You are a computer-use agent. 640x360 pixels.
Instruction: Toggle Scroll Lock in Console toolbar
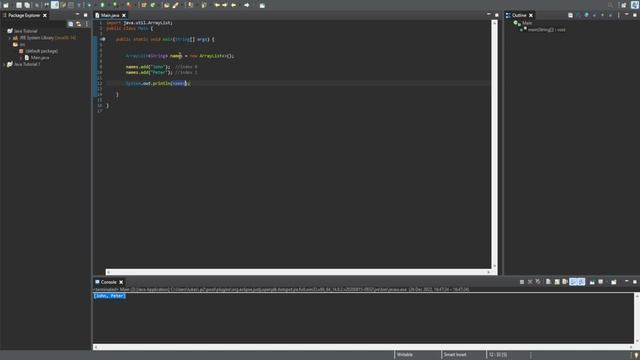click(x=557, y=282)
